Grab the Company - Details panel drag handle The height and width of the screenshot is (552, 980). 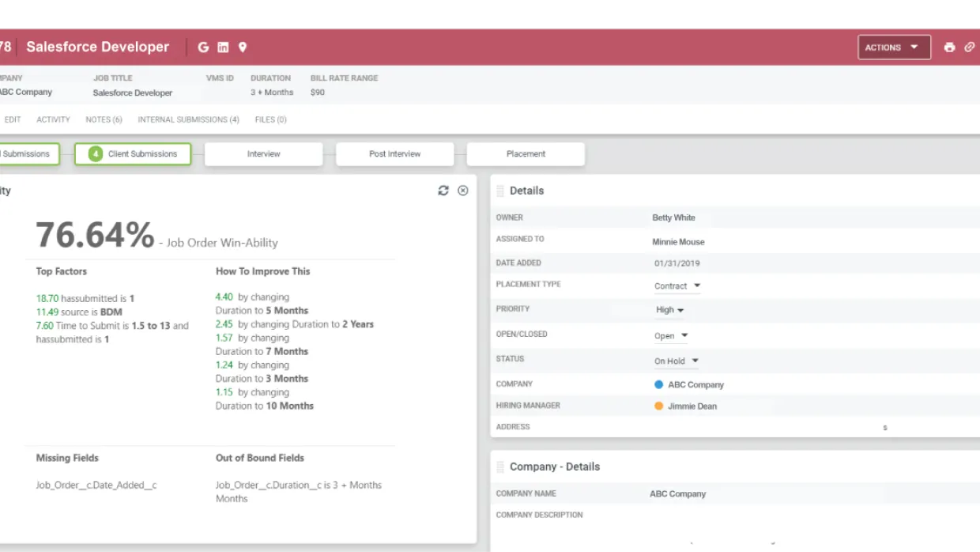tap(499, 467)
